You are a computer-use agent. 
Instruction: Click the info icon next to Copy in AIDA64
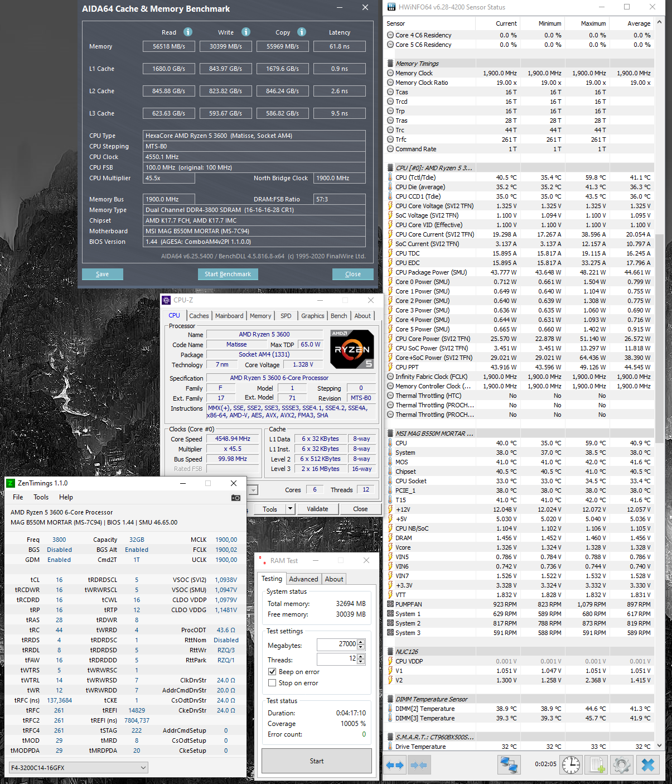pos(302,32)
